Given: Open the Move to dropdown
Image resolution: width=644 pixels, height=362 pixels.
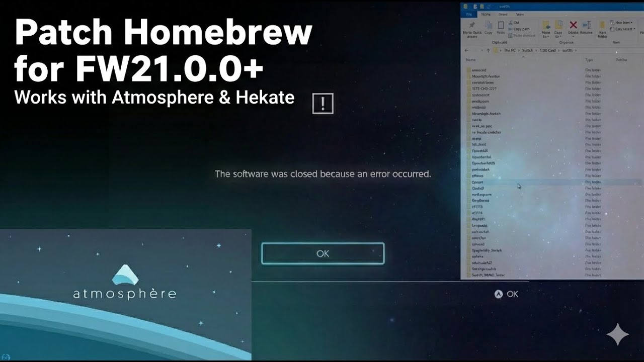Looking at the screenshot, I should click(x=546, y=30).
